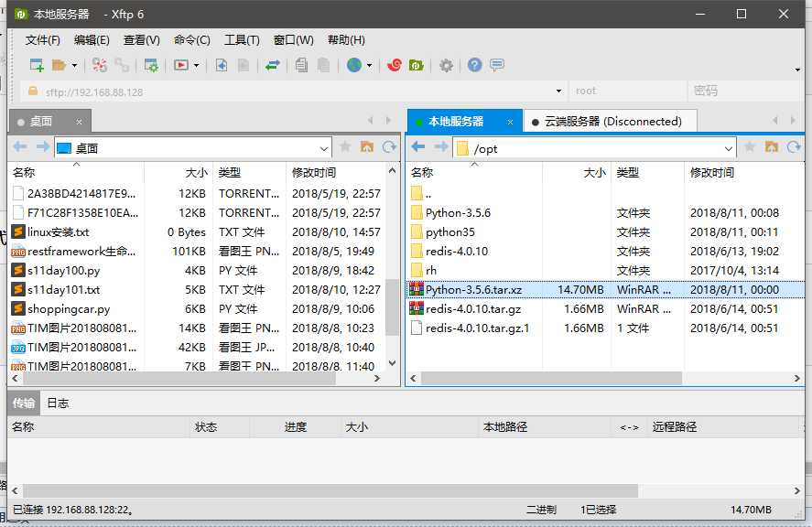This screenshot has height=527, width=812.
Task: Click the blue arrow page icon
Action: click(222, 65)
